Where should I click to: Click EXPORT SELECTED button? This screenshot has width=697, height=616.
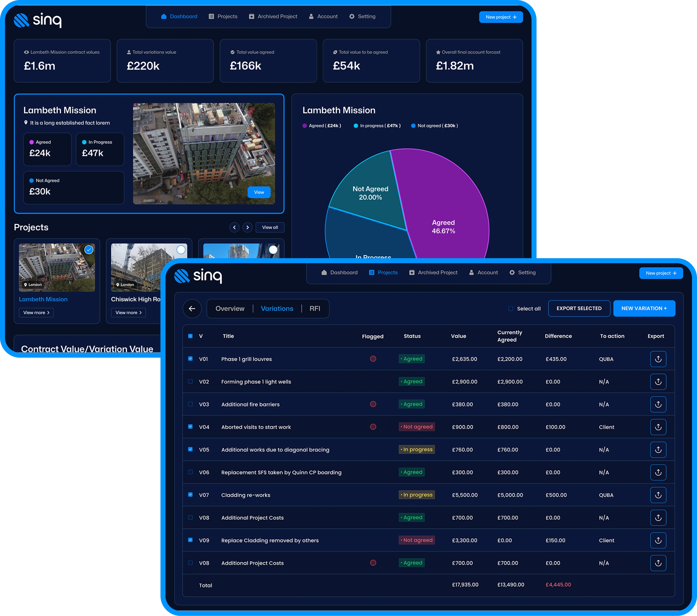(579, 308)
